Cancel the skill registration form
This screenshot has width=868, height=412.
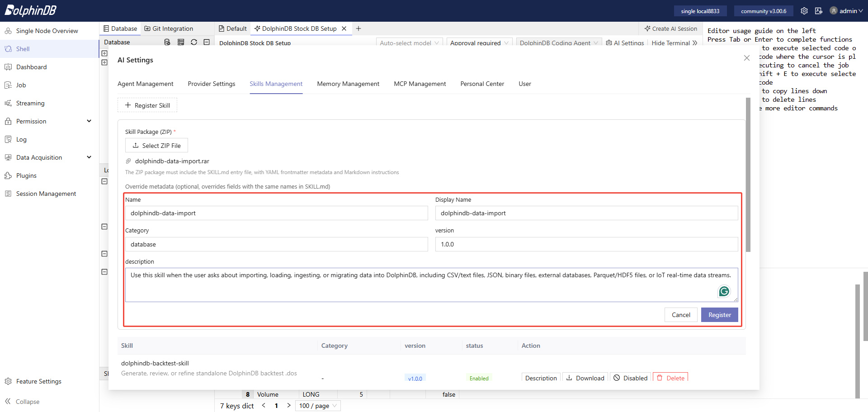(x=681, y=315)
